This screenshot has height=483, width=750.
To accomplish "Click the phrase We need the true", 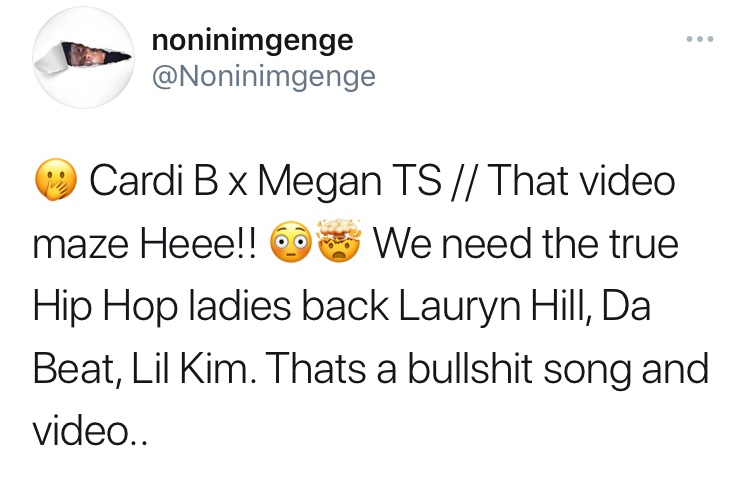I will [526, 243].
